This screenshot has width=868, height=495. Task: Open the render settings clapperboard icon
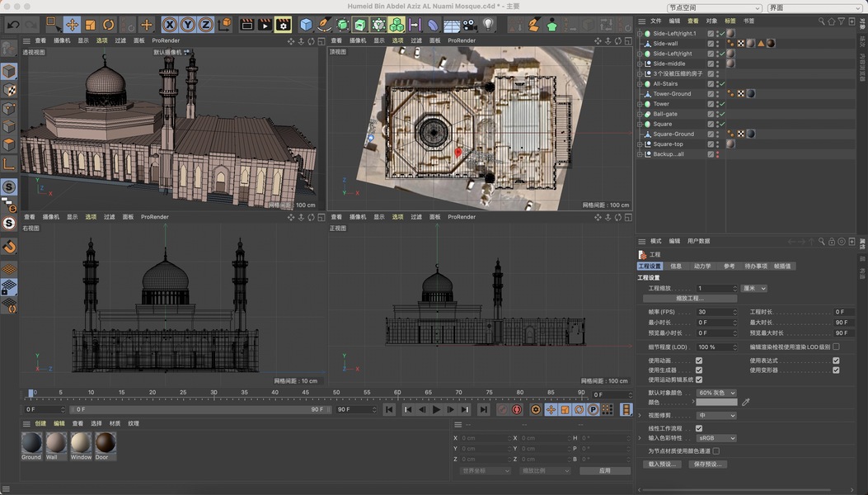point(283,25)
